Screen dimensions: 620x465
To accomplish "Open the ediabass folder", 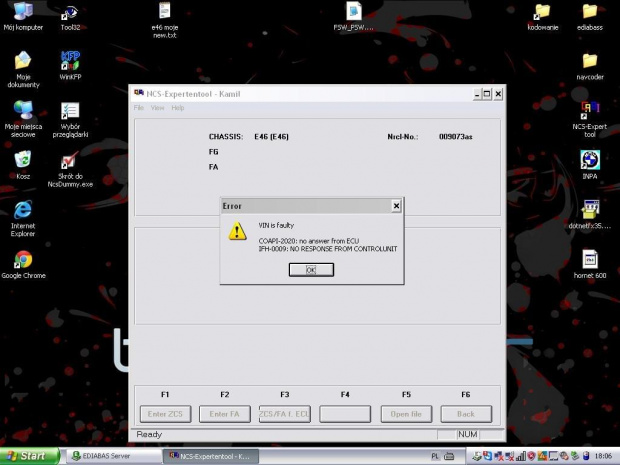I will click(590, 17).
